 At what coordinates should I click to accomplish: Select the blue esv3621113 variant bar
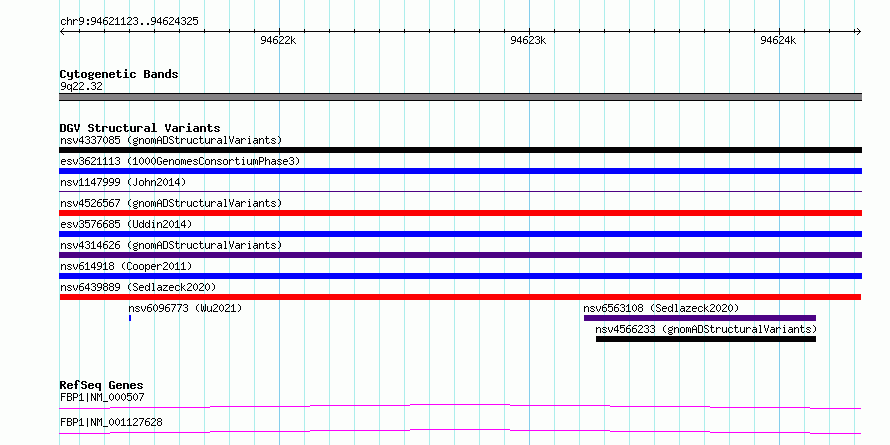(460, 171)
